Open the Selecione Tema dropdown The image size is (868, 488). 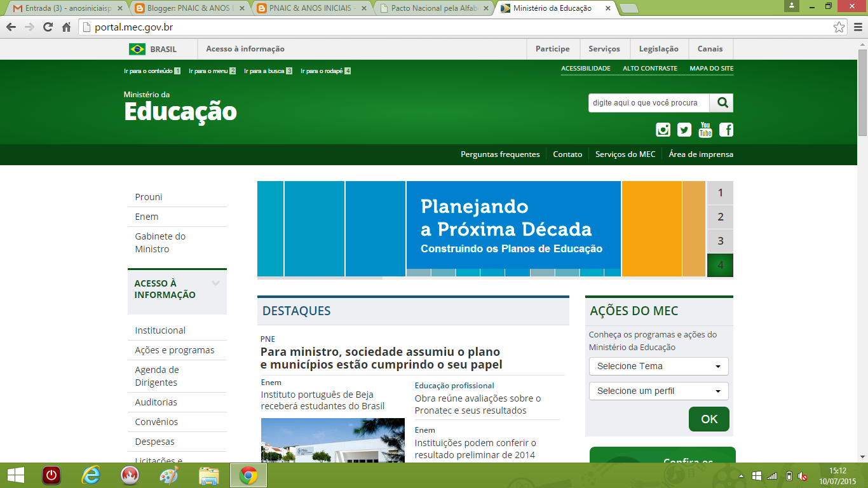tap(659, 366)
